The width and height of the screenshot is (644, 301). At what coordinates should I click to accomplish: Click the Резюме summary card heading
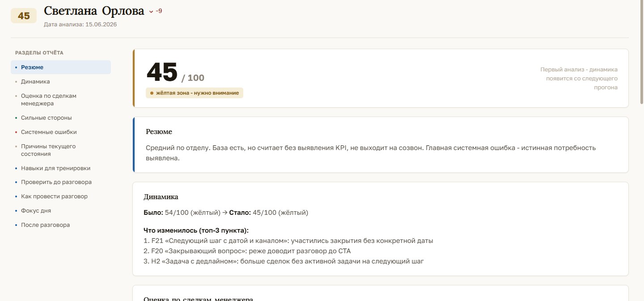[x=159, y=132]
